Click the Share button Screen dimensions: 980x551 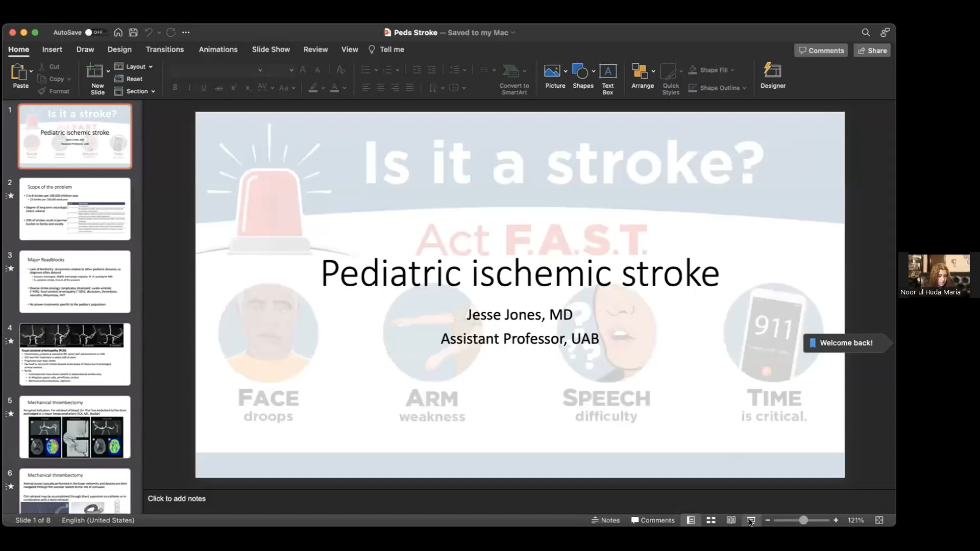pyautogui.click(x=872, y=50)
